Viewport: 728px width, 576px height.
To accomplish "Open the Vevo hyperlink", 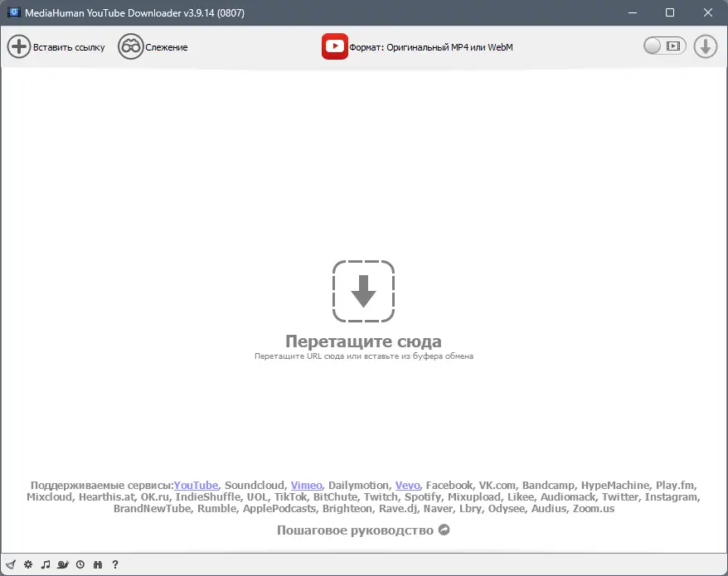I will click(407, 485).
